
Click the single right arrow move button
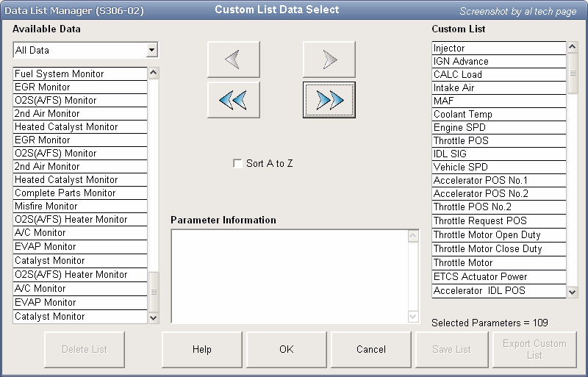(x=329, y=60)
